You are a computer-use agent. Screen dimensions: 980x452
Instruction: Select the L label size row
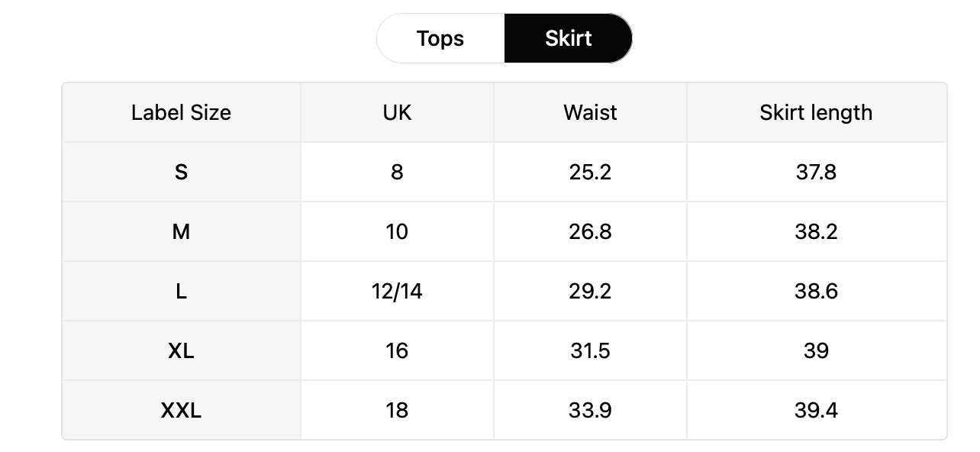pos(504,291)
